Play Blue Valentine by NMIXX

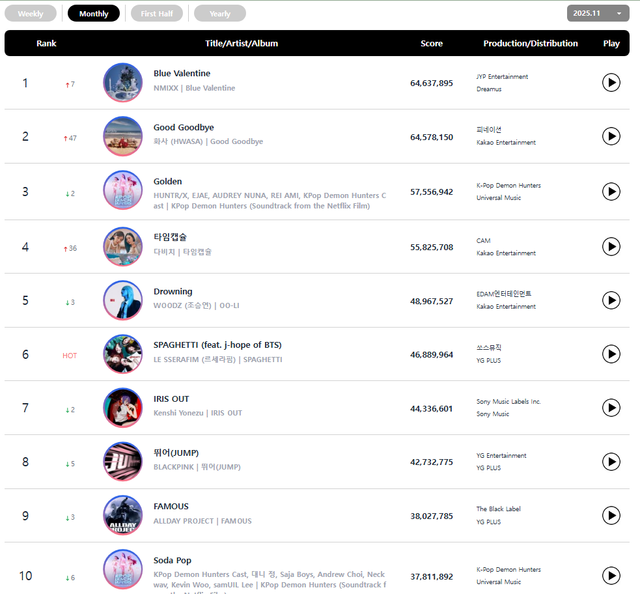coord(611,82)
